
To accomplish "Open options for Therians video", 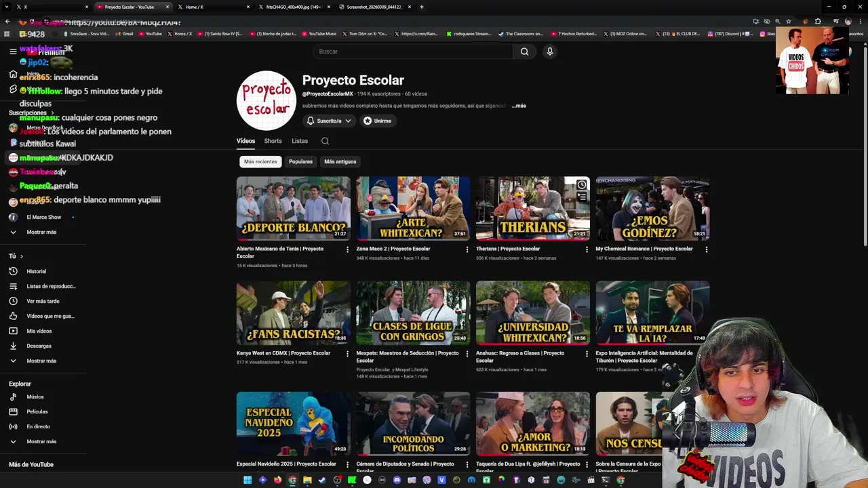I will click(x=587, y=249).
